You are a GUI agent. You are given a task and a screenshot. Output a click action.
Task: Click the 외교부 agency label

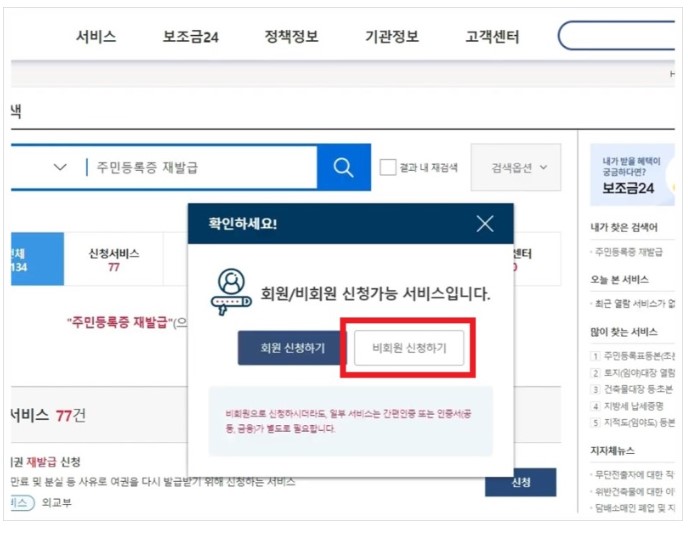[x=57, y=503]
